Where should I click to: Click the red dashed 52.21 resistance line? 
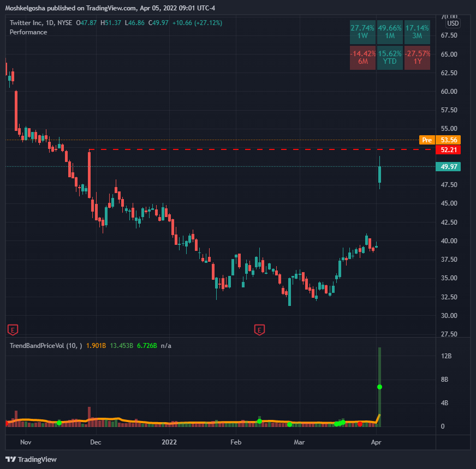pyautogui.click(x=261, y=149)
